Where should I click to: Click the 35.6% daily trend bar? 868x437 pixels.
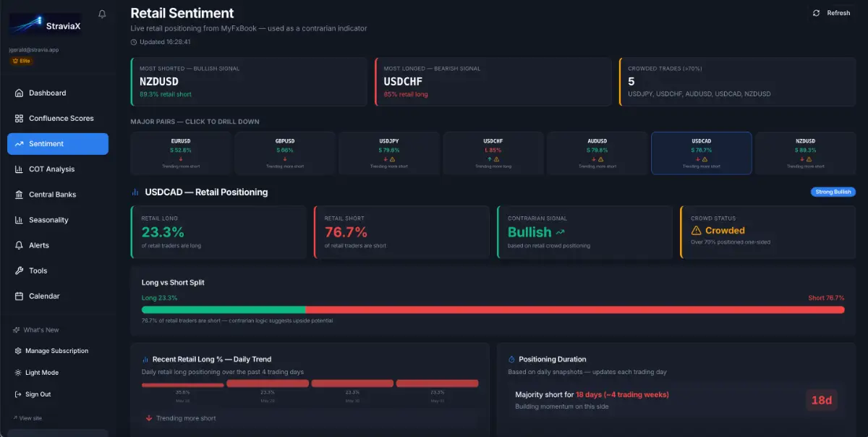coord(183,384)
